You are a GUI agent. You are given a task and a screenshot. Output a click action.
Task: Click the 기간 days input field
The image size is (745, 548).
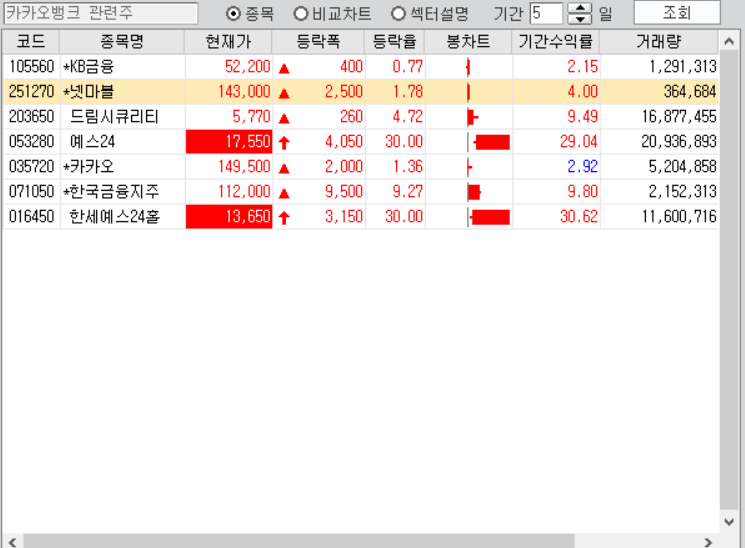546,13
